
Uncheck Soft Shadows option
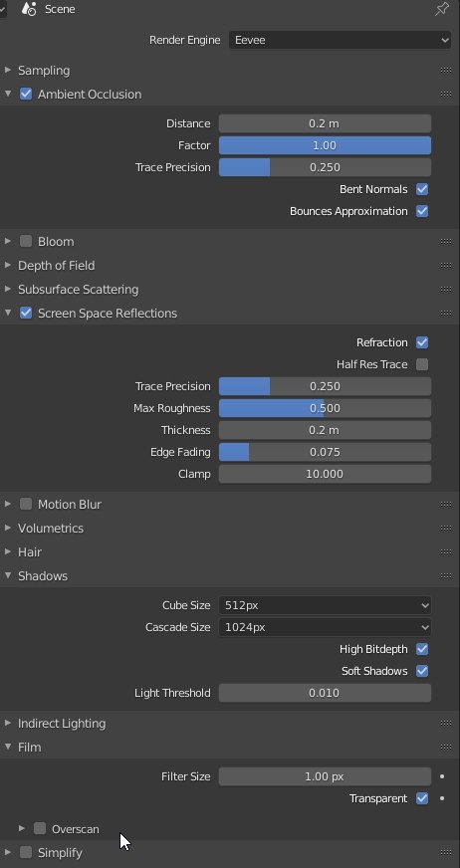click(x=422, y=671)
